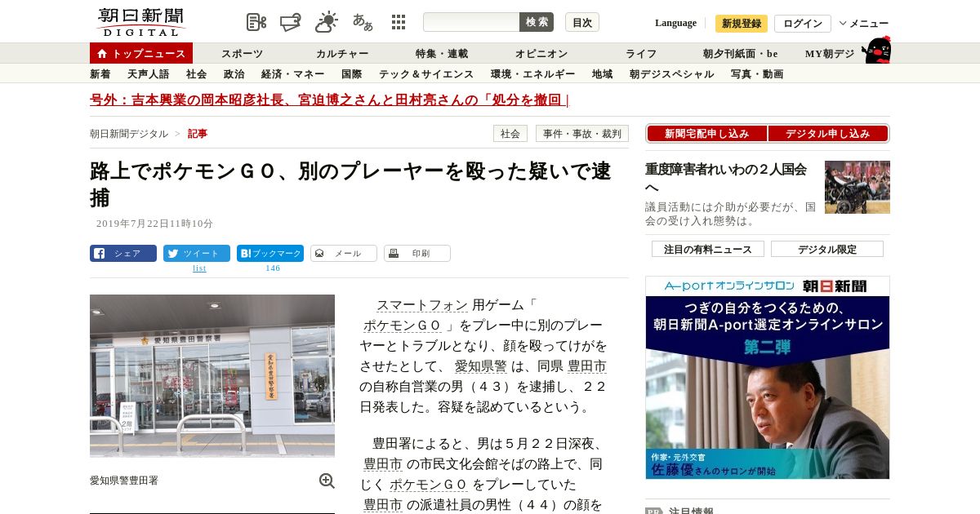This screenshot has width=980, height=514.
Task: Share the article on Facebook
Action: coord(123,253)
